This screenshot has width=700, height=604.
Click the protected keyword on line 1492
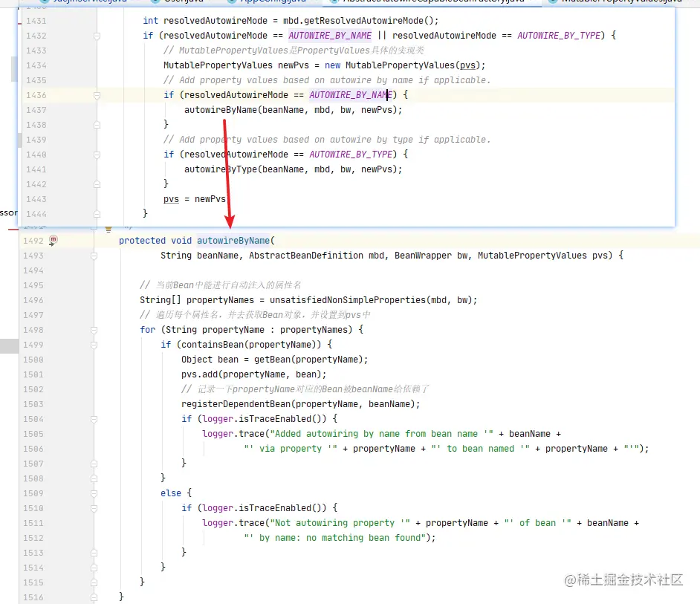point(142,241)
